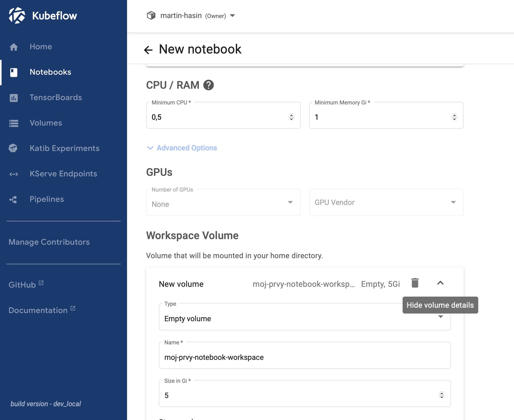Open the Manage Contributors link
The image size is (514, 420).
[x=49, y=242]
